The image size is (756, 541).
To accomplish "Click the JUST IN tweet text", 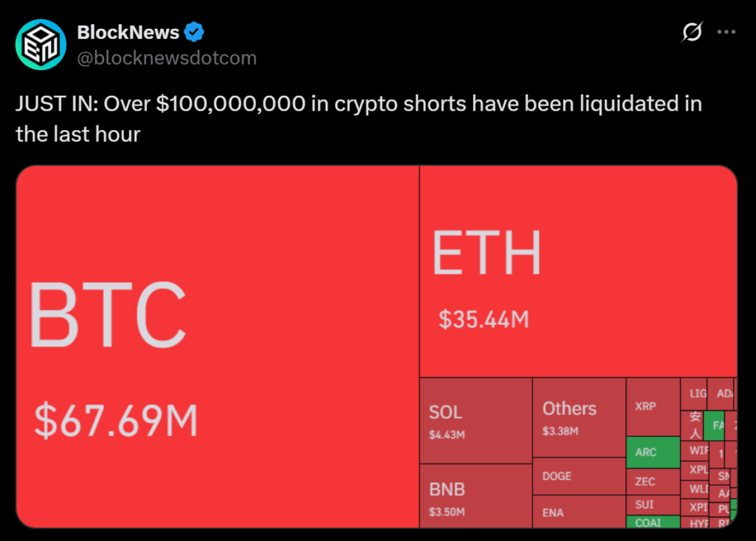I will tap(358, 118).
